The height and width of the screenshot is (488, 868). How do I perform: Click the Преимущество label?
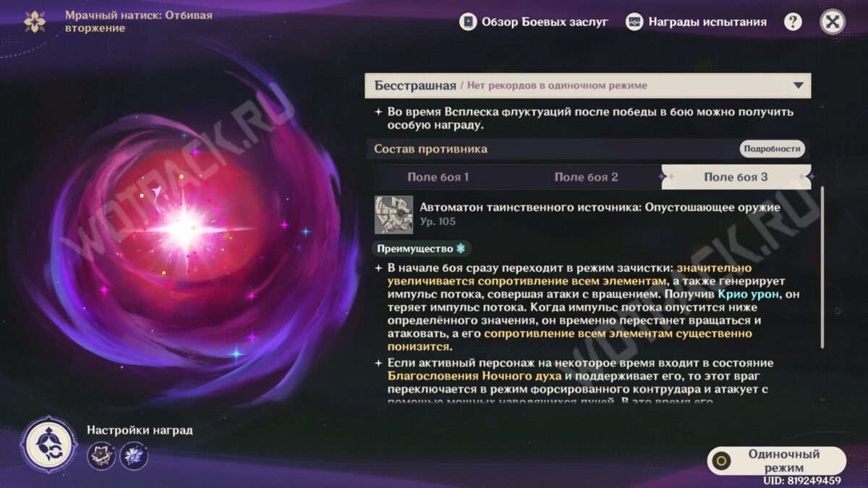(x=414, y=249)
